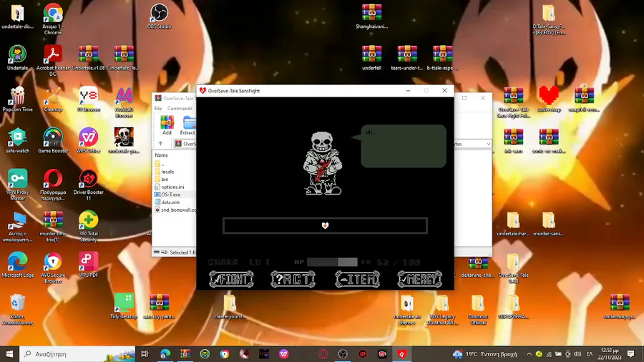Choose the ACT button in the game
The height and width of the screenshot is (362, 644).
[x=293, y=279]
